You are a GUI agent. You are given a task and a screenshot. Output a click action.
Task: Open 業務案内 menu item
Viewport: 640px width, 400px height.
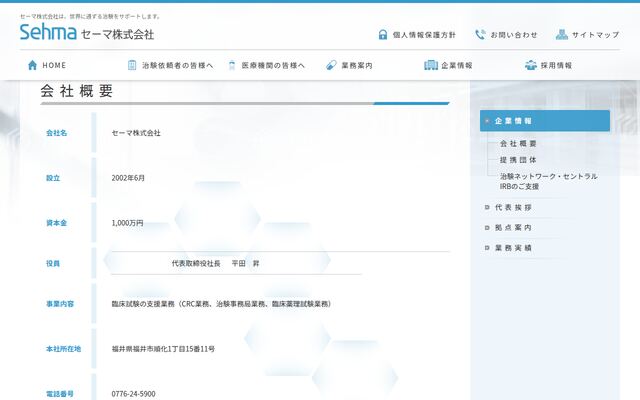pyautogui.click(x=357, y=65)
